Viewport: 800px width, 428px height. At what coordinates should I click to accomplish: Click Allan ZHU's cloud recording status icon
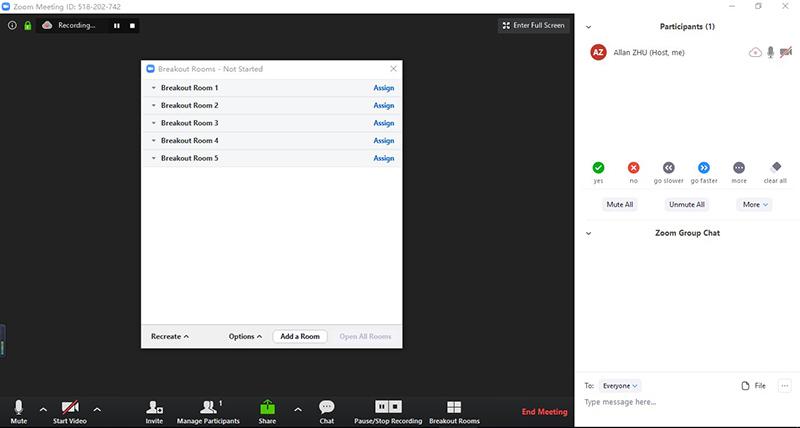click(x=755, y=52)
